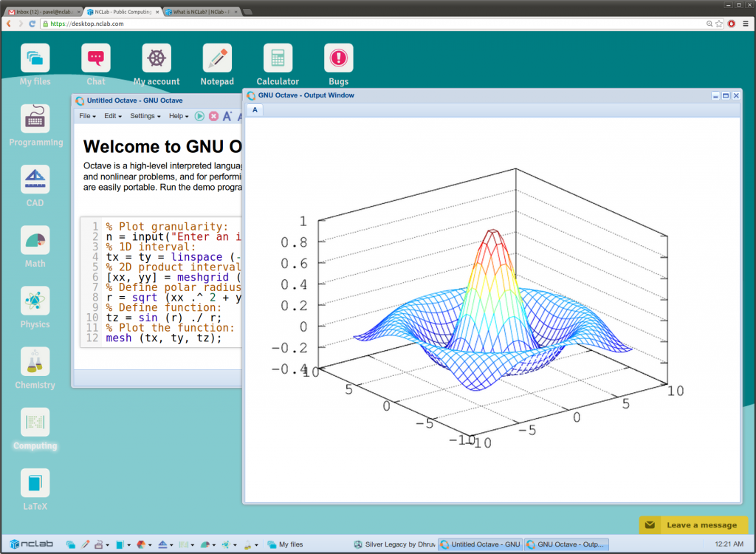Click code line 12 mesh (tx, ty, tz);
Screen dimensions: 756x554
tap(164, 338)
